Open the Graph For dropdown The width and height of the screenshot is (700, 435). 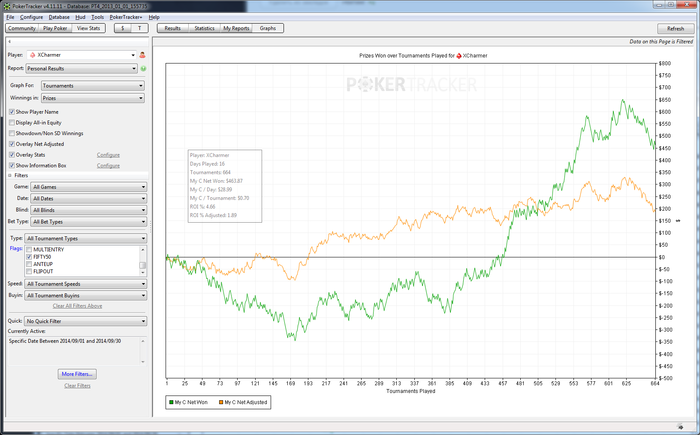tap(93, 85)
